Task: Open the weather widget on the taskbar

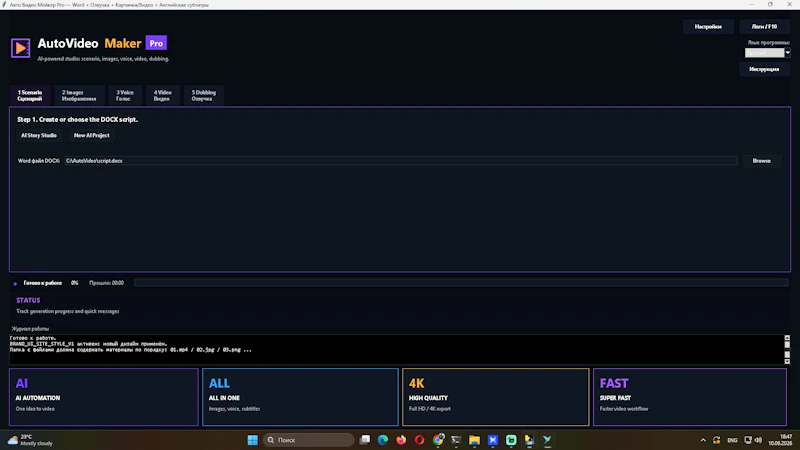Action: pyautogui.click(x=31, y=440)
